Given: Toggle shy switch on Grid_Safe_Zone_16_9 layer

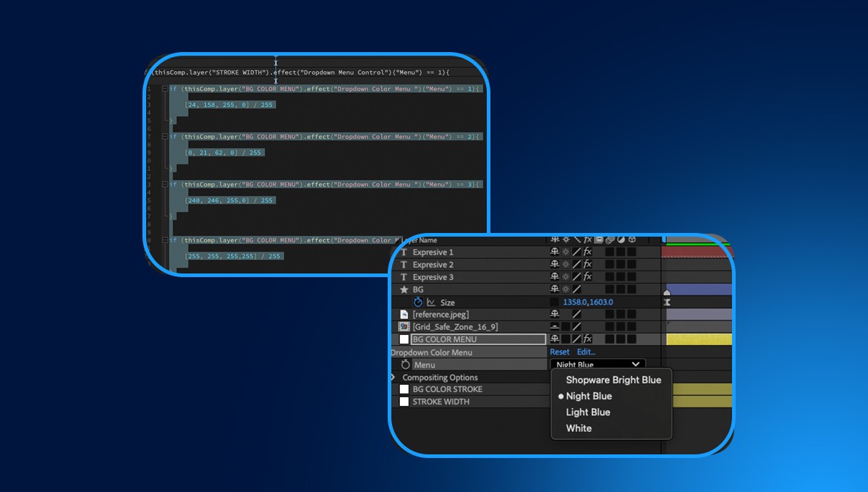Looking at the screenshot, I should tap(555, 327).
